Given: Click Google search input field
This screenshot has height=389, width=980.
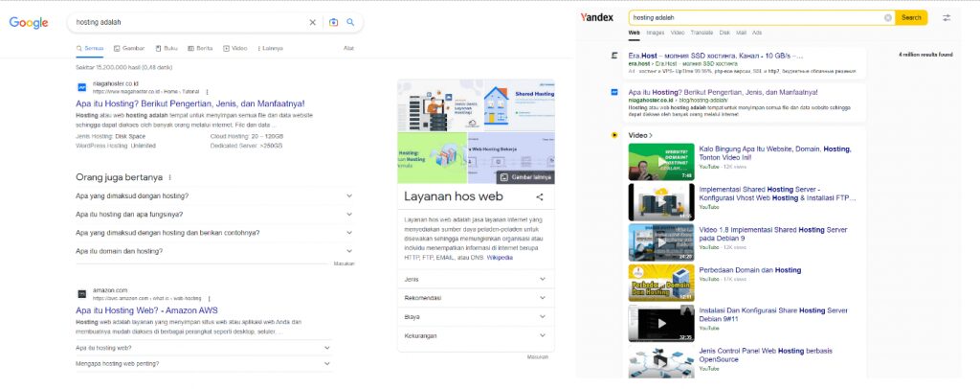Looking at the screenshot, I should point(190,22).
